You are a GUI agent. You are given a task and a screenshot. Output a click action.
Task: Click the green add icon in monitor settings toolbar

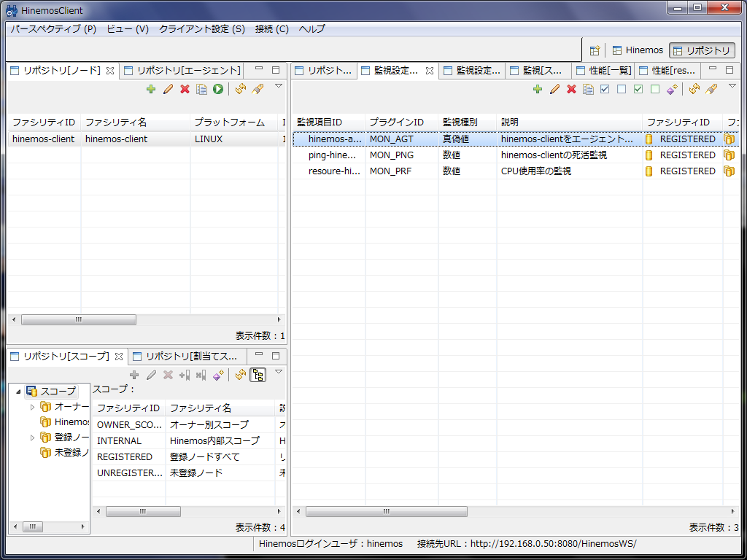coord(538,89)
